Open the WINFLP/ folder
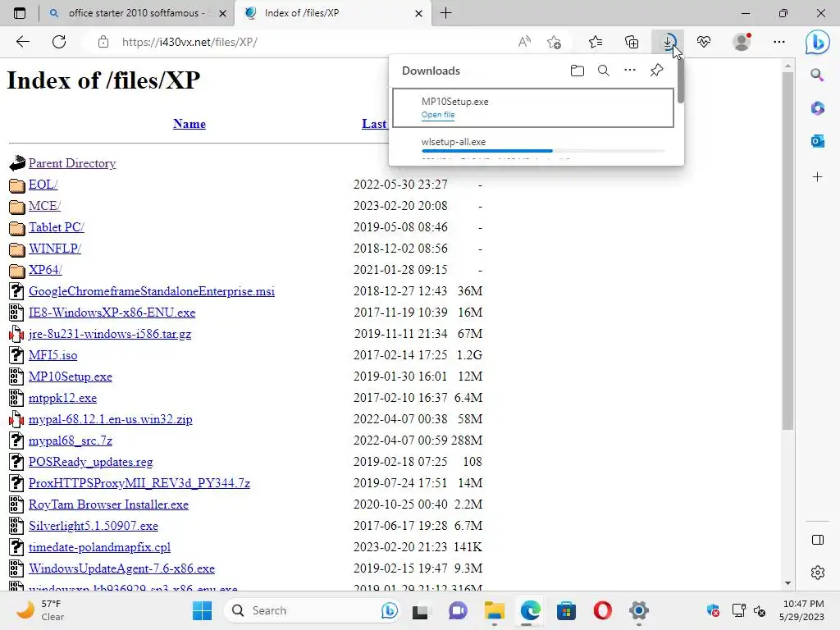 click(x=55, y=249)
